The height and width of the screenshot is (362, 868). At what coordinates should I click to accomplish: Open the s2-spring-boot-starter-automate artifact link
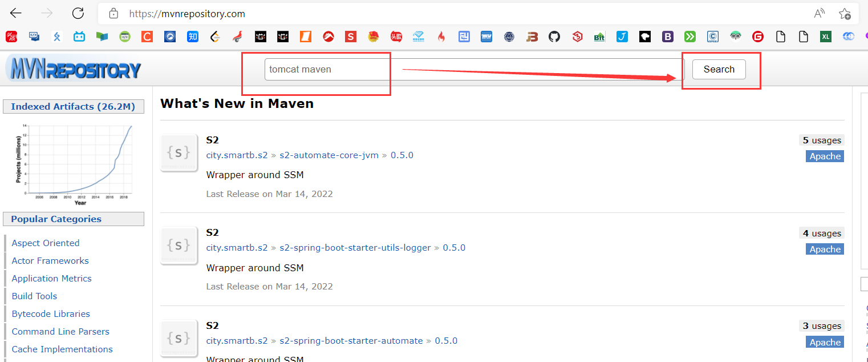[351, 341]
